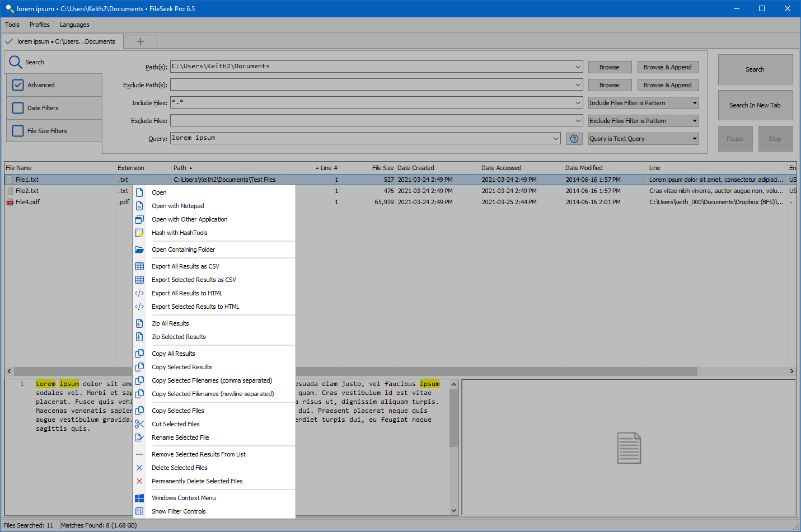Click Browse next to Path(s) field
Image resolution: width=801 pixels, height=532 pixels.
[x=610, y=67]
